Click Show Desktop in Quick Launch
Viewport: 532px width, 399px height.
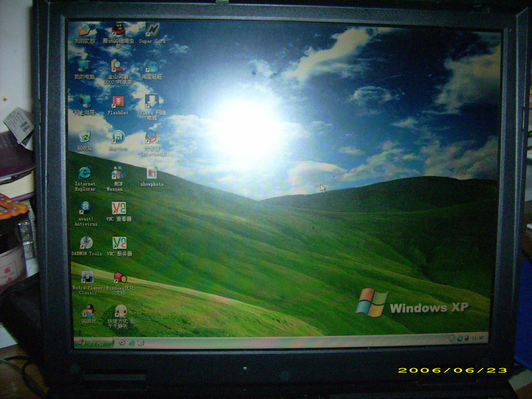click(141, 343)
